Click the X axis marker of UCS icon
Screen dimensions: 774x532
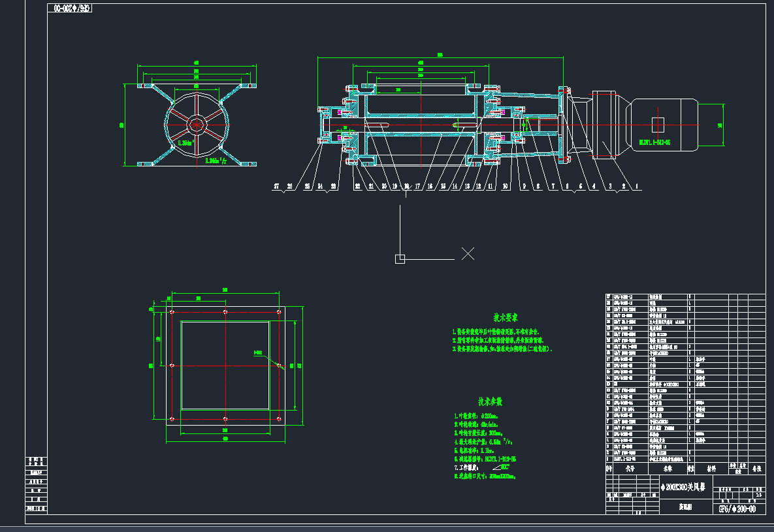468,254
